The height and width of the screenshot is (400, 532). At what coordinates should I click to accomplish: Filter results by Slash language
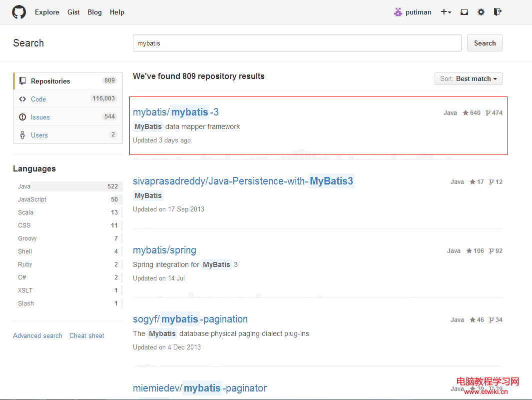pyautogui.click(x=68, y=303)
